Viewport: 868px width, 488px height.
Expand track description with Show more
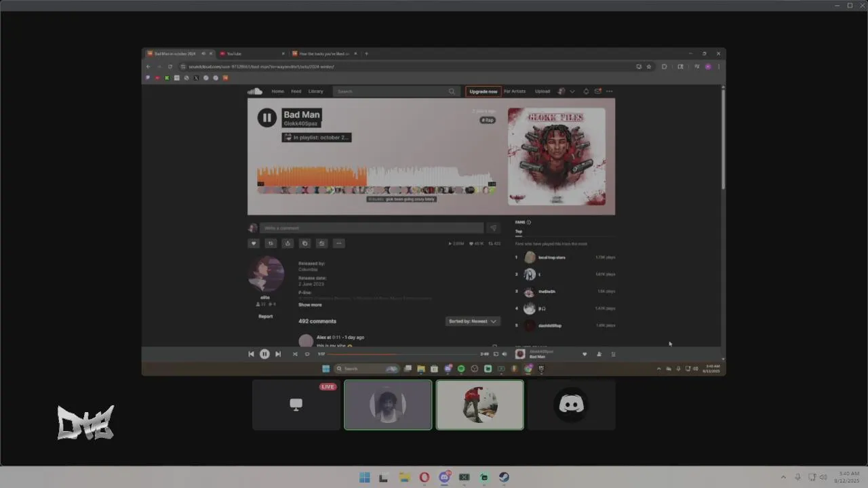coord(310,305)
